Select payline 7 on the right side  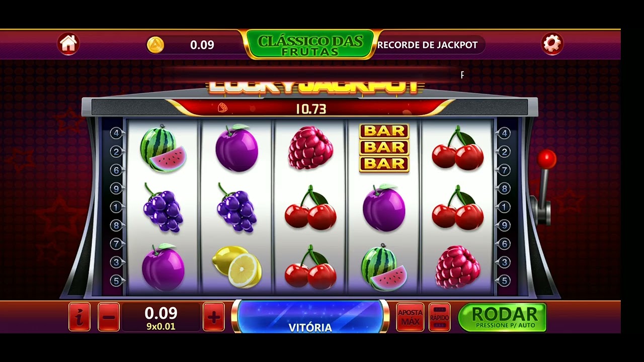(x=505, y=170)
